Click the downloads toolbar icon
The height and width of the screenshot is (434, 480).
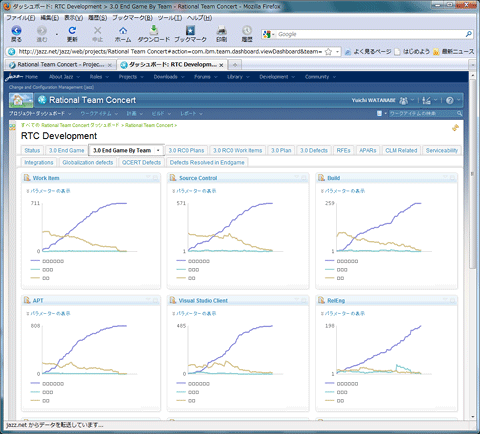[154, 30]
